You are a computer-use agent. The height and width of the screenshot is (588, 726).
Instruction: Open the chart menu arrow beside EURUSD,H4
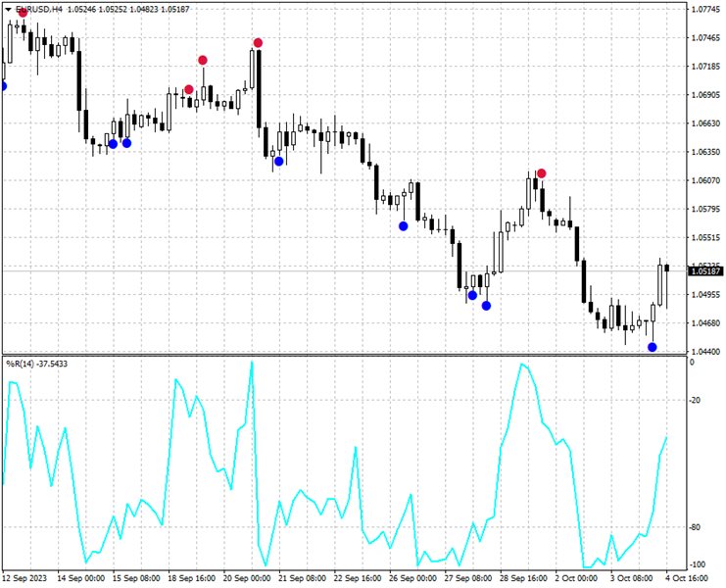(x=8, y=9)
